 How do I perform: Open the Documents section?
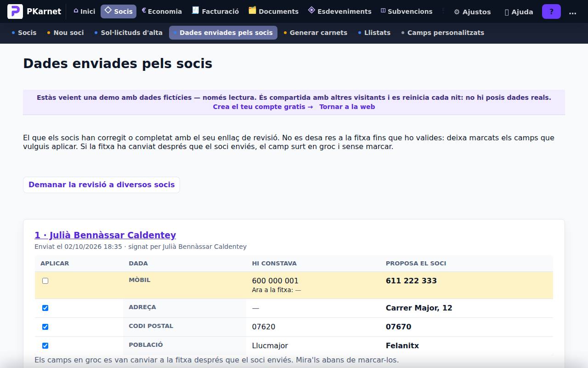click(273, 11)
